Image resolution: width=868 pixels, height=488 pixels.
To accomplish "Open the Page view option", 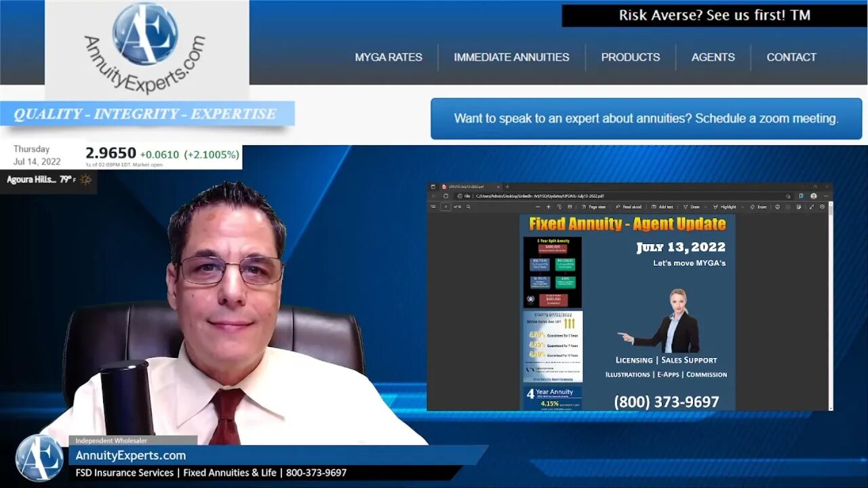I will (x=594, y=207).
